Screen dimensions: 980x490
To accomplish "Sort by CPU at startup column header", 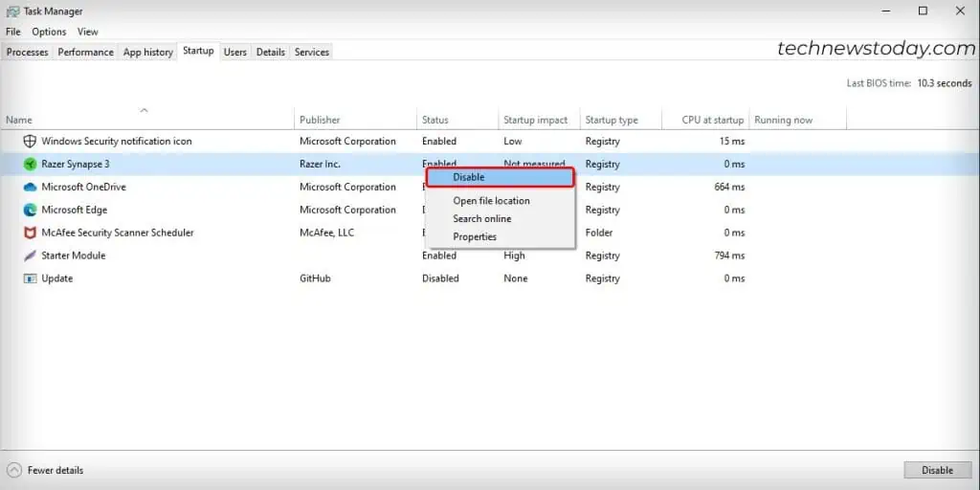I will [705, 120].
